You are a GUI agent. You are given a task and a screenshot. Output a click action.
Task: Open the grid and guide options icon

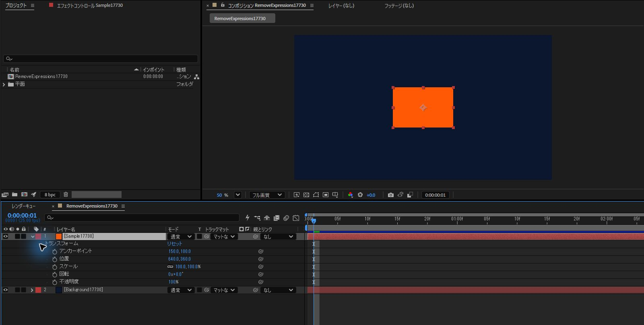tap(335, 195)
